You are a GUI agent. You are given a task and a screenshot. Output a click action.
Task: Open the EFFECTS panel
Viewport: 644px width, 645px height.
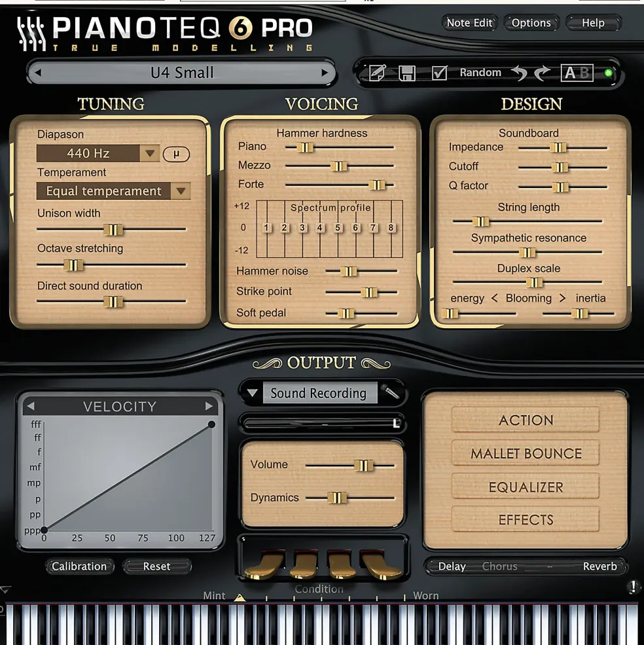point(526,519)
